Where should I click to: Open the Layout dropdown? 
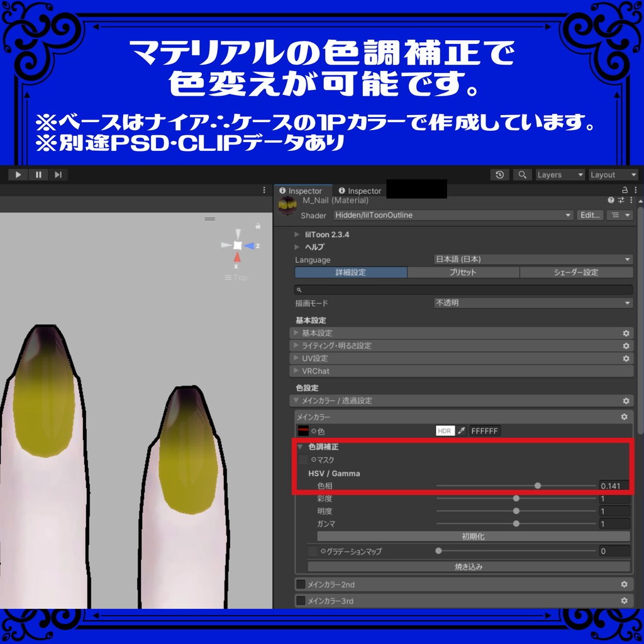[x=613, y=175]
